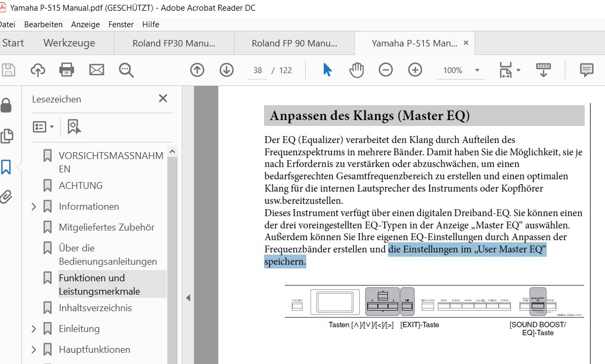This screenshot has width=605, height=364.
Task: Click the [SOUND BOOST/EQ]-Taste label
Action: click(x=538, y=329)
